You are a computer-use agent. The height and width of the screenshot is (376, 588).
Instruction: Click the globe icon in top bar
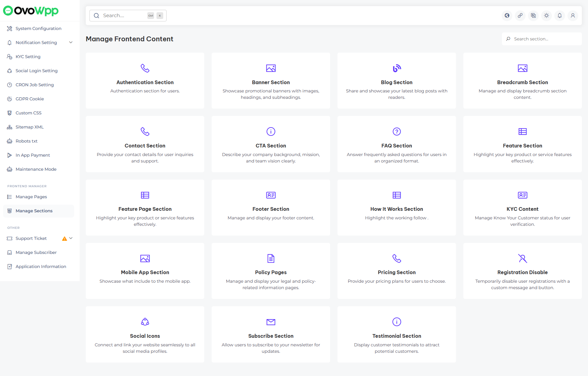pyautogui.click(x=507, y=16)
